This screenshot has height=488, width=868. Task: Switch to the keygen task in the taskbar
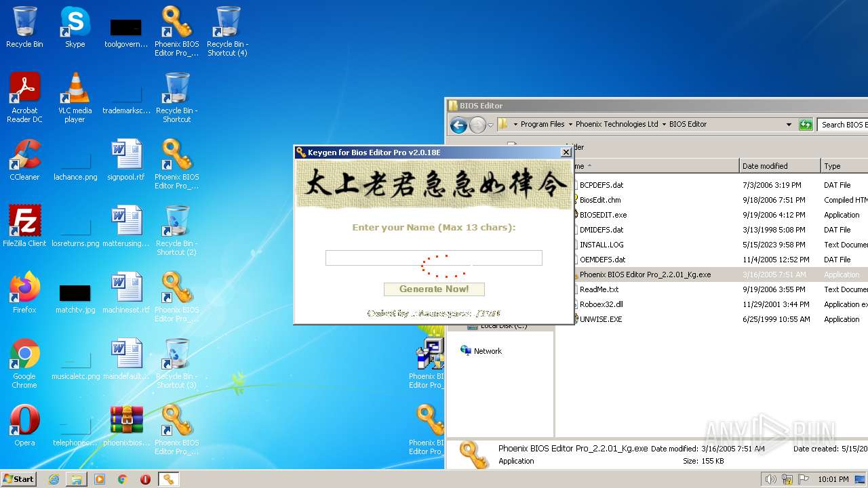168,479
